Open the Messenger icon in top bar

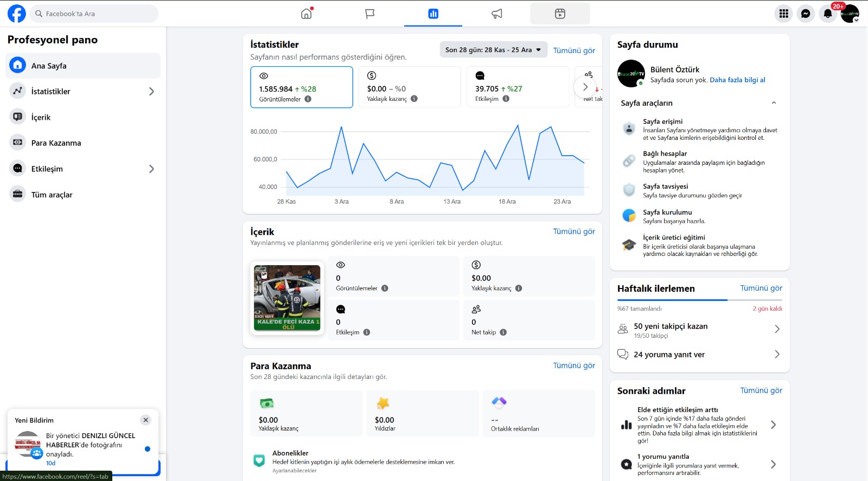tap(806, 14)
